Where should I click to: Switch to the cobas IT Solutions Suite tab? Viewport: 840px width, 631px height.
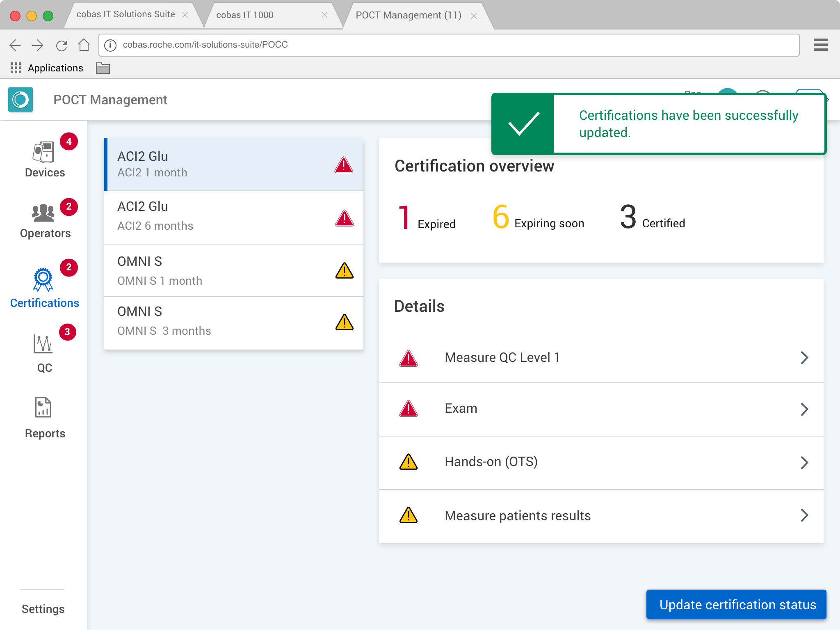click(126, 14)
